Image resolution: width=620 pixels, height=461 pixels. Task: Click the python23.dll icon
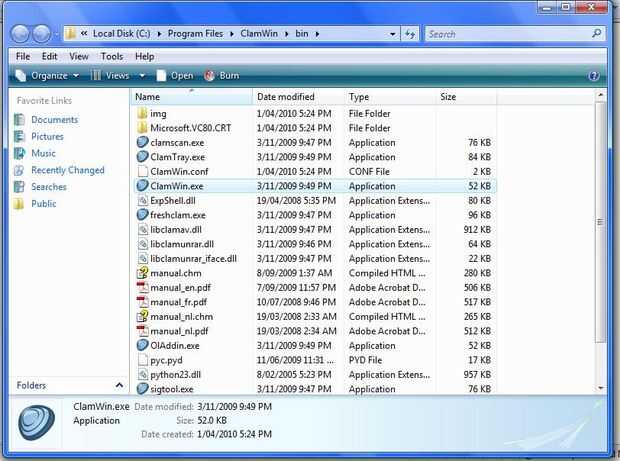[142, 374]
